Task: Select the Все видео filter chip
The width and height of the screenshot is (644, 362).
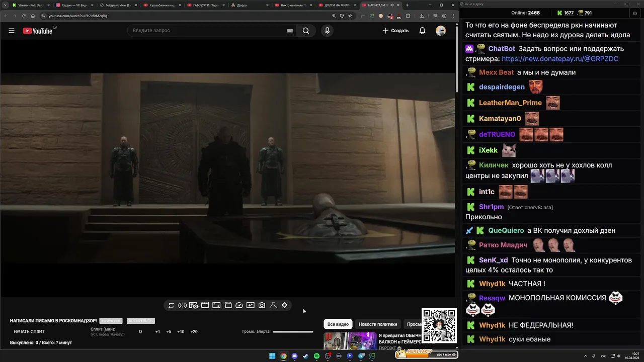Action: click(338, 324)
